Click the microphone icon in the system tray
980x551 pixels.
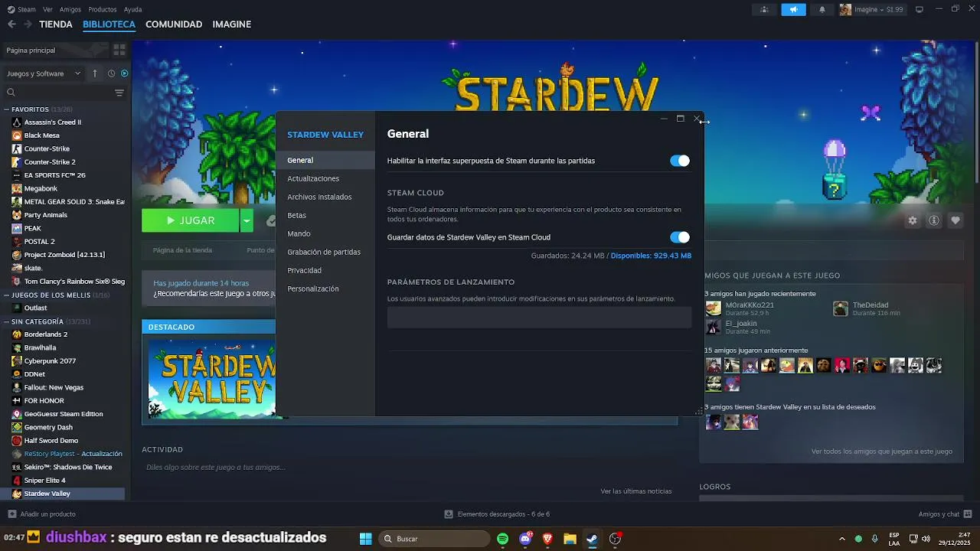874,539
